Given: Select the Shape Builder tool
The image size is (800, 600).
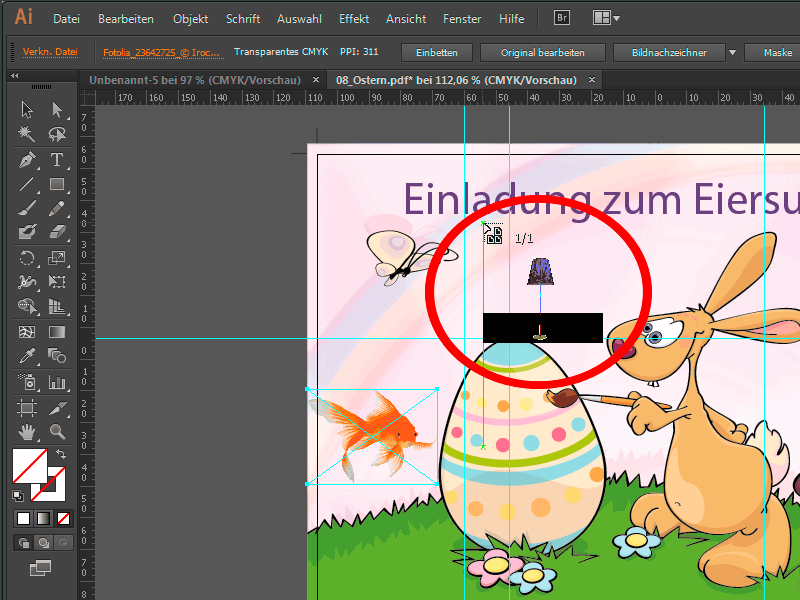Looking at the screenshot, I should click(27, 306).
